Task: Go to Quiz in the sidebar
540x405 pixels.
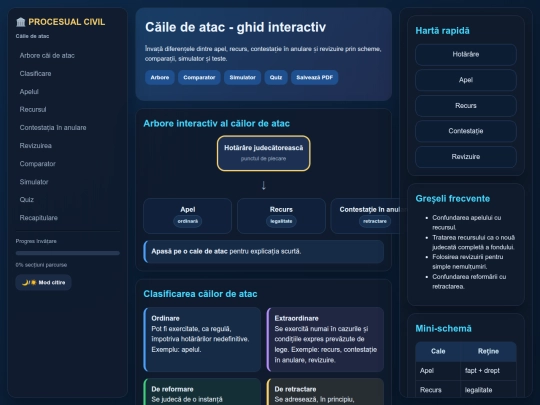Action: pos(27,200)
